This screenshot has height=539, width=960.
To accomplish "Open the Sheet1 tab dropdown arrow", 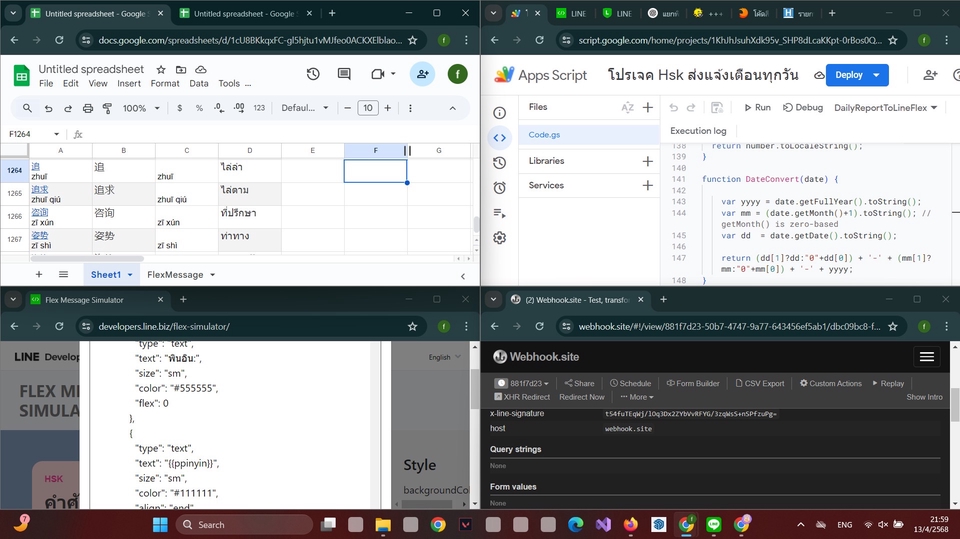I will tap(130, 275).
